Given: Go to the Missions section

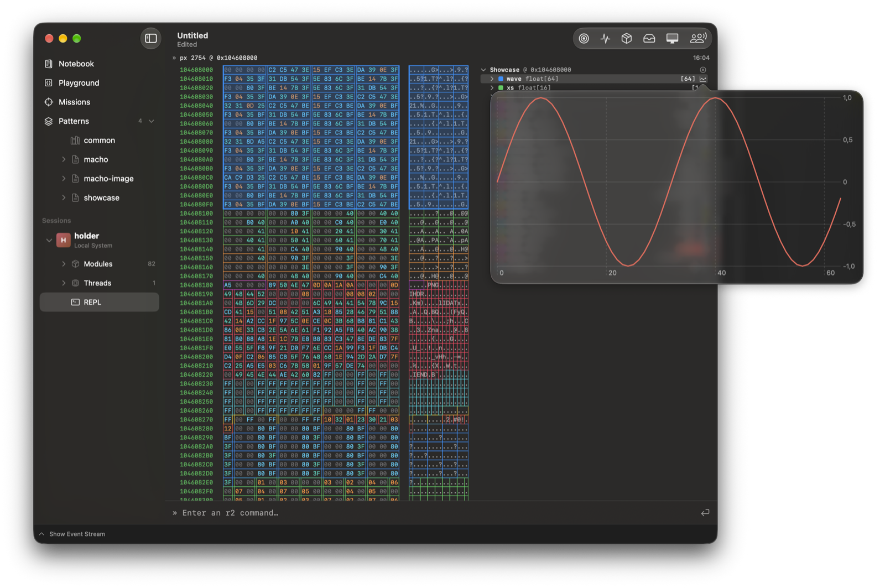Looking at the screenshot, I should 74,102.
